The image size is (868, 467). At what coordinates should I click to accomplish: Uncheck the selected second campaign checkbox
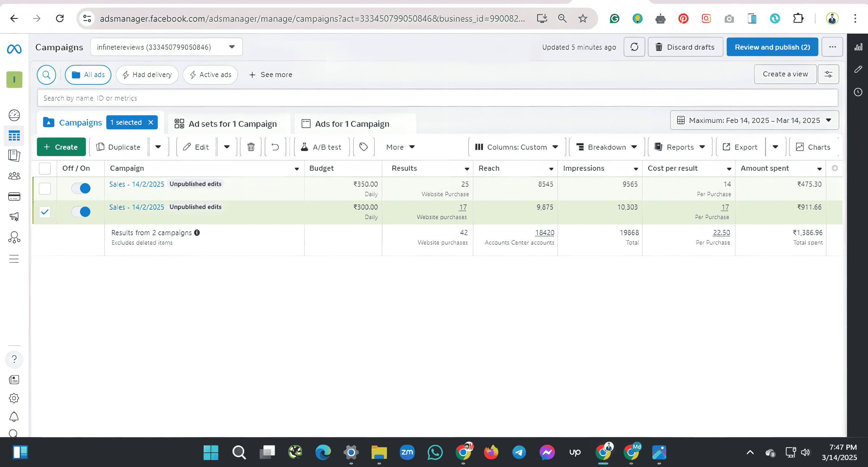(x=45, y=212)
